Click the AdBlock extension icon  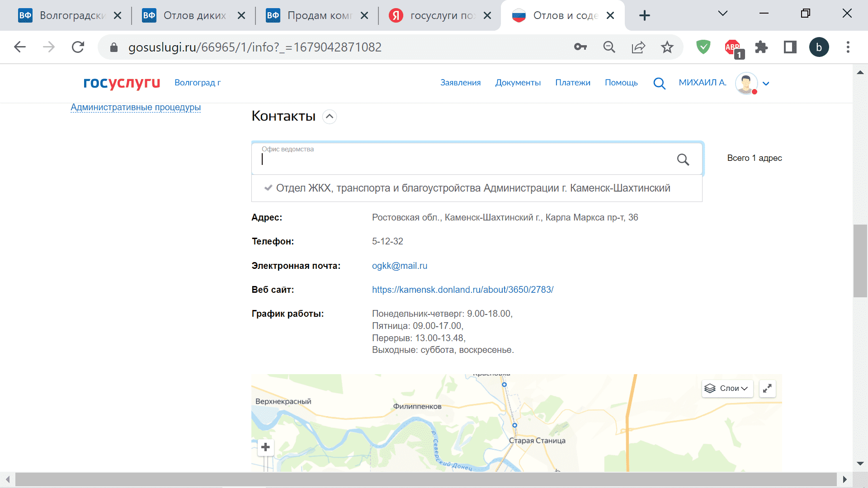[732, 47]
